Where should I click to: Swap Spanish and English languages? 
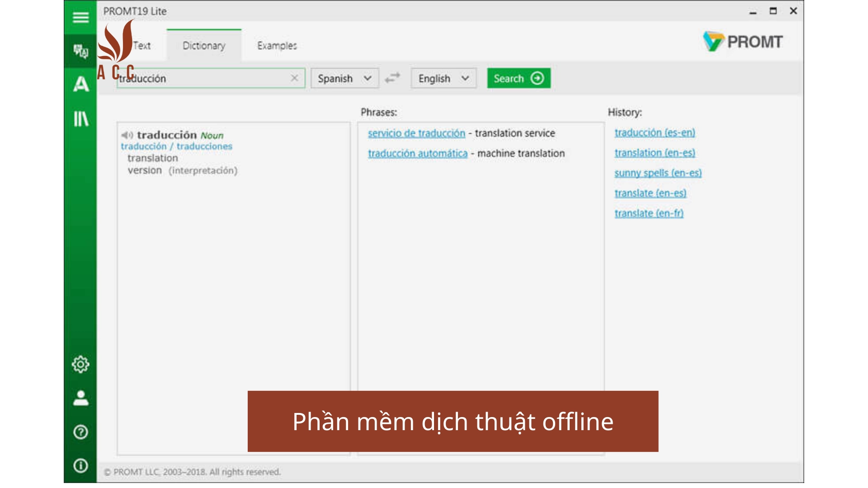click(392, 78)
